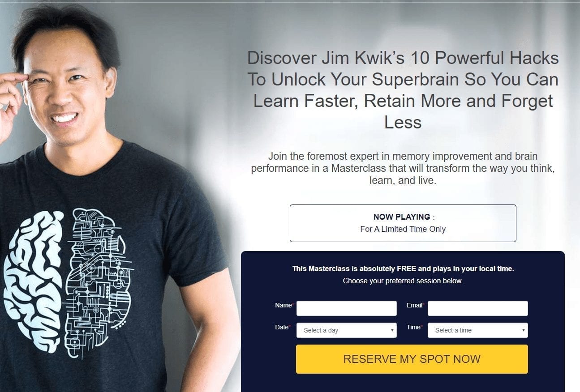The width and height of the screenshot is (580, 392).
Task: Select the NOW PLAYING heading in the box
Action: [x=402, y=217]
